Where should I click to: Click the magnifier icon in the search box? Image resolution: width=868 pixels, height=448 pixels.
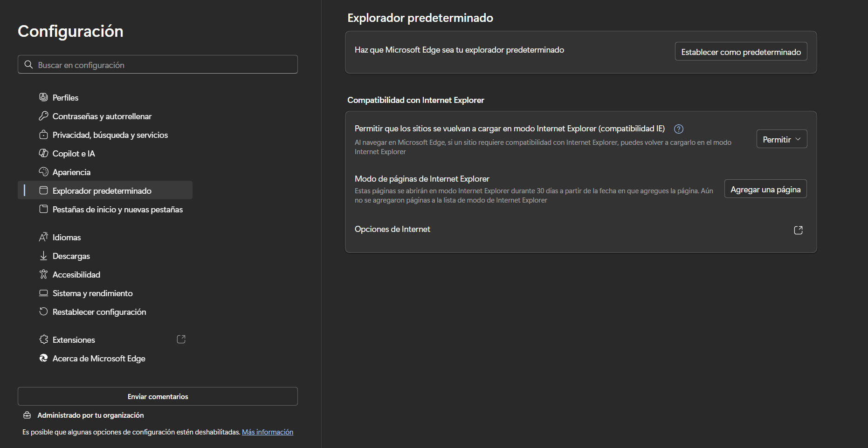(x=28, y=64)
